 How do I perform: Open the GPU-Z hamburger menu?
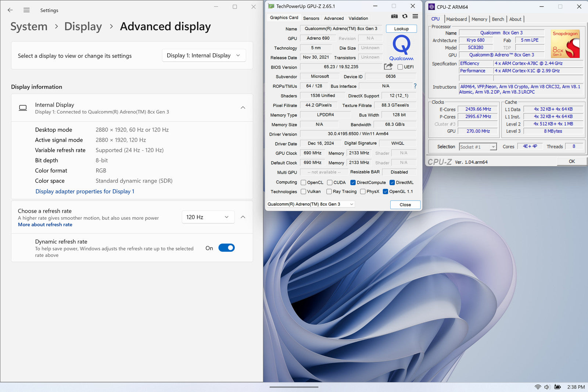point(415,17)
